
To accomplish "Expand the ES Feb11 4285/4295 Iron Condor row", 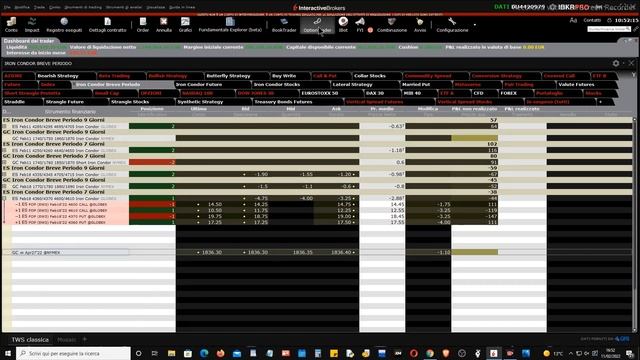I will pos(4,127).
